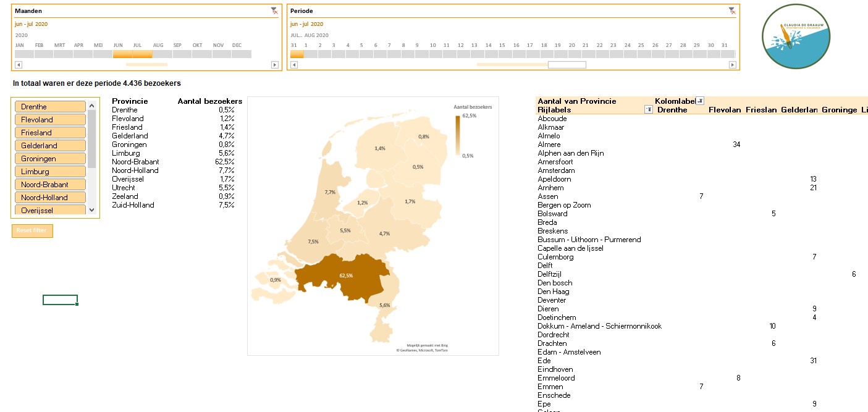This screenshot has width=868, height=412.
Task: Select the outlined active worksheet cell
Action: [60, 300]
